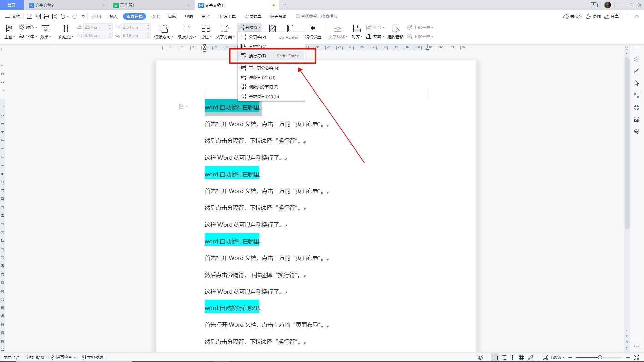Toggle outline view in the status bar

(x=503, y=357)
